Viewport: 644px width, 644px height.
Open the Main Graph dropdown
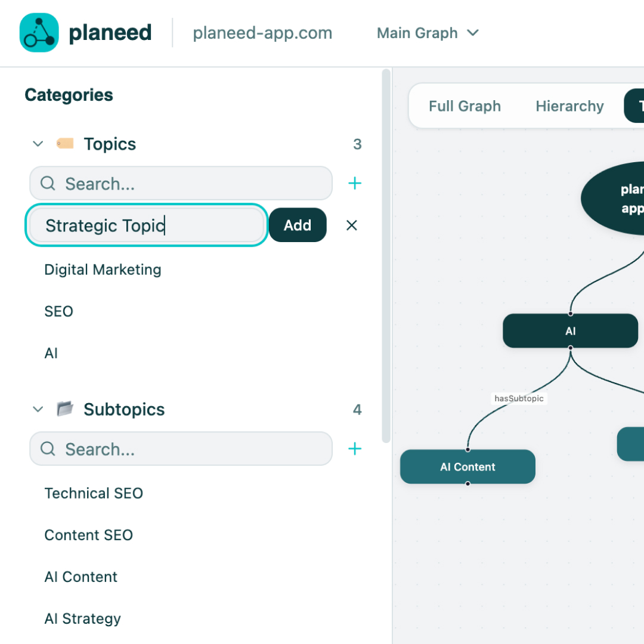428,33
